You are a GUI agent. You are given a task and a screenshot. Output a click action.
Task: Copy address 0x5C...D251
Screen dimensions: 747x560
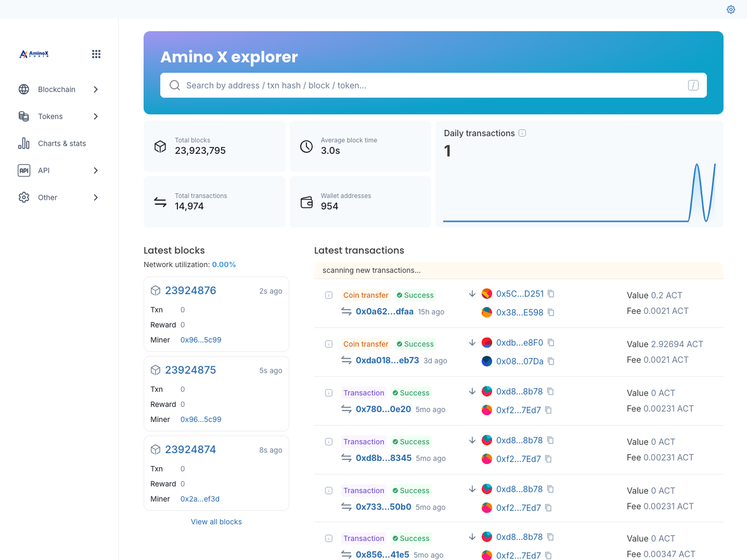pyautogui.click(x=551, y=294)
